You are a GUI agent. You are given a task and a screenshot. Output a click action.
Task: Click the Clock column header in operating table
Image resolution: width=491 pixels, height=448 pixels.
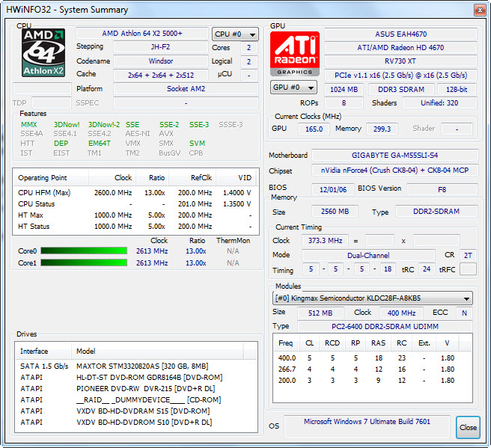112,178
